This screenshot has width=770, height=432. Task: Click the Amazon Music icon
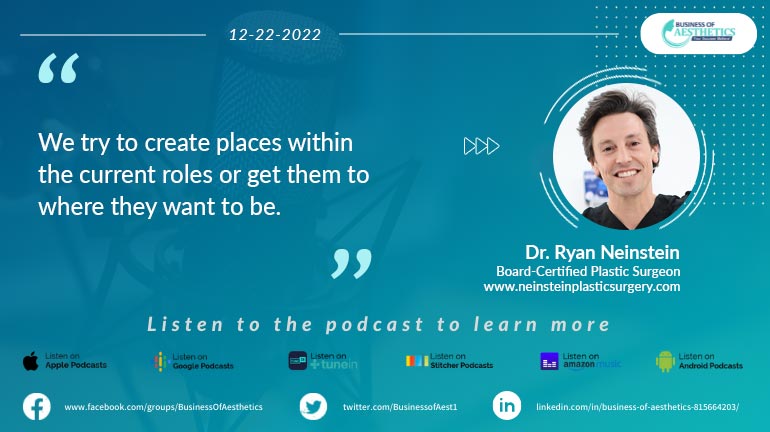click(x=549, y=361)
